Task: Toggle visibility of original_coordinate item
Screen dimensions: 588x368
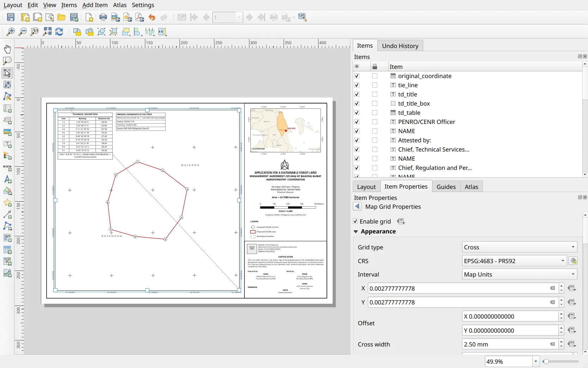Action: [357, 76]
